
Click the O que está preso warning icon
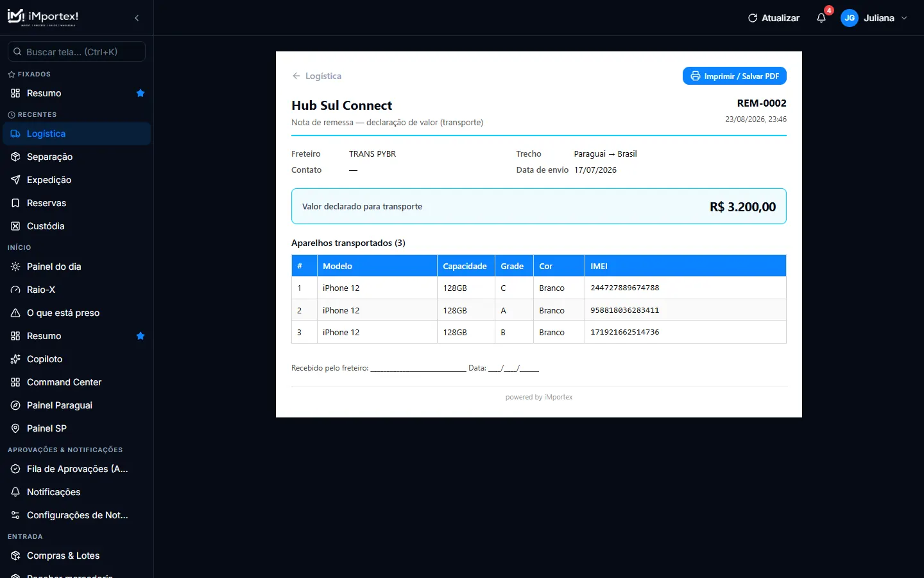15,313
